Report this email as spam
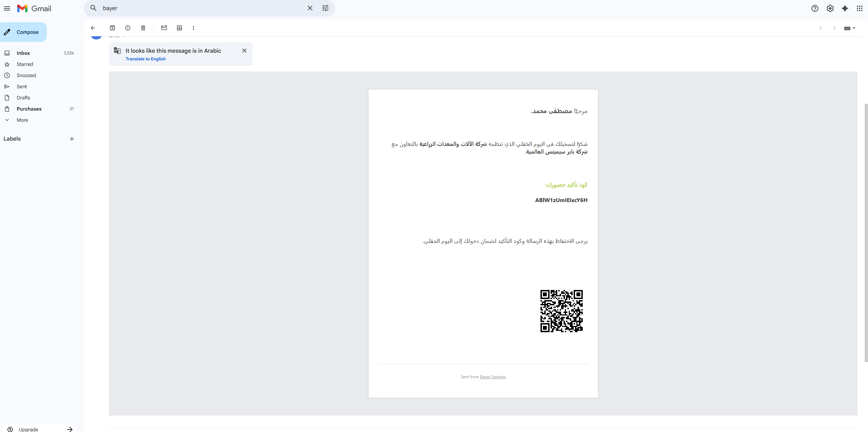 (x=128, y=28)
